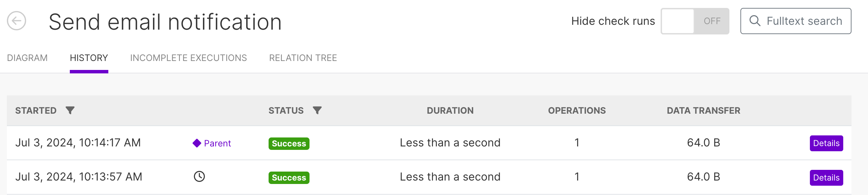Toggle the Hide check runs switch

(695, 21)
